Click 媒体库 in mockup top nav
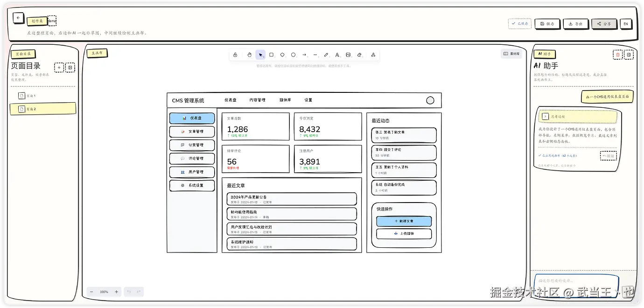Image resolution: width=644 pixels, height=308 pixels. coord(285,100)
